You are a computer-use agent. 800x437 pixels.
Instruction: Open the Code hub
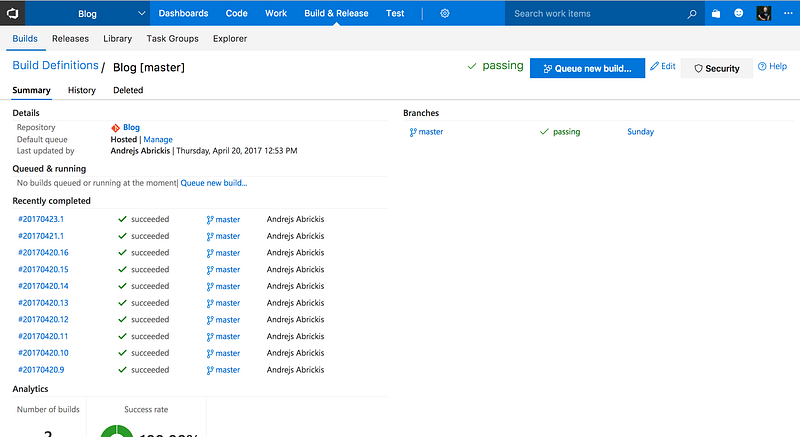tap(236, 13)
